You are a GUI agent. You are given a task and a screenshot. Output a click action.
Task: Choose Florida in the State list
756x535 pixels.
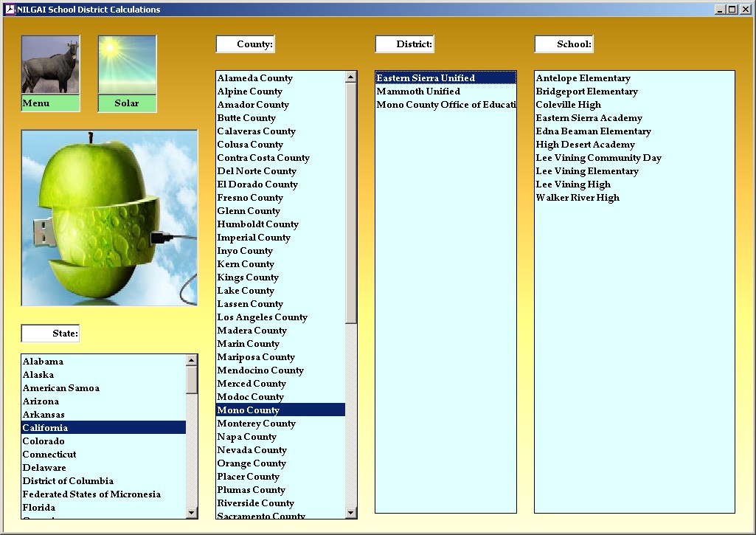(x=38, y=508)
